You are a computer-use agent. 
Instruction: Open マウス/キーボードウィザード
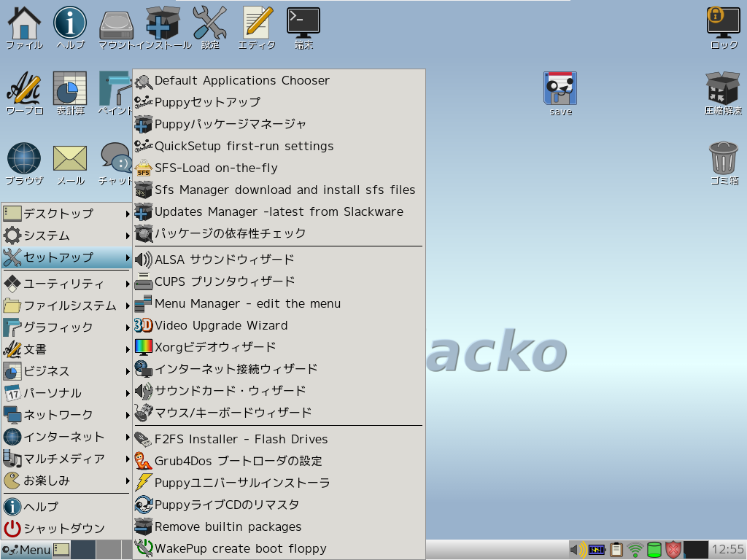279,413
